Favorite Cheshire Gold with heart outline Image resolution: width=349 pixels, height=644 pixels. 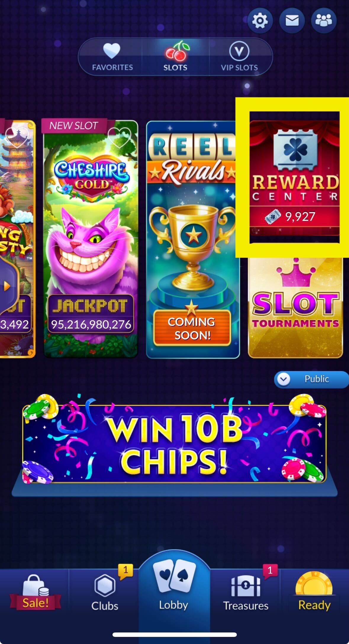[x=119, y=137]
